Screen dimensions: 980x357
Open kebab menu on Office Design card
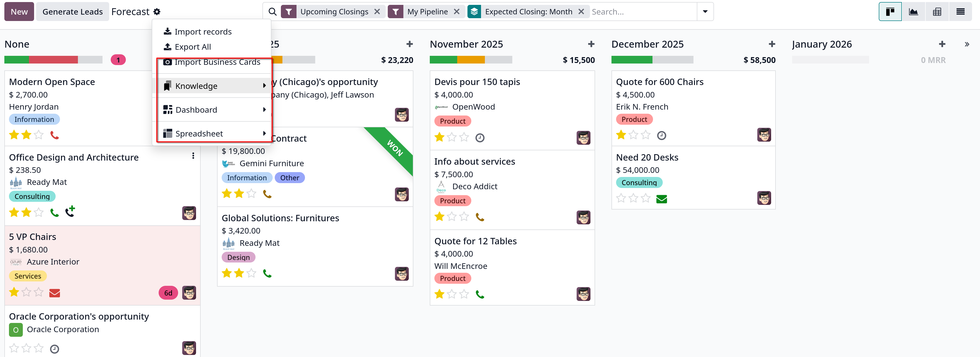(x=193, y=156)
